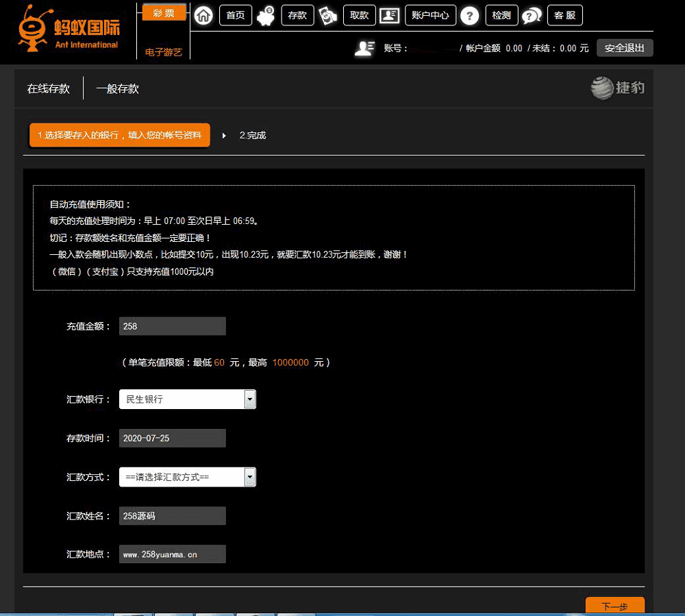
Task: Click the 安全退出 logout button
Action: point(624,48)
